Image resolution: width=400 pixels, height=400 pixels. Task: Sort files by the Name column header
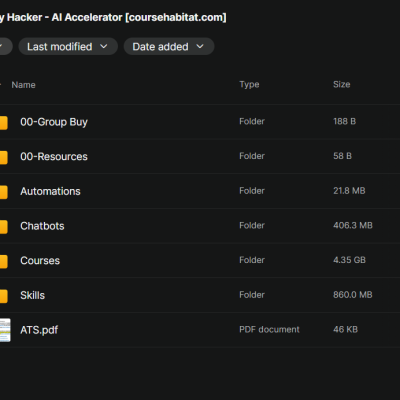pyautogui.click(x=23, y=85)
